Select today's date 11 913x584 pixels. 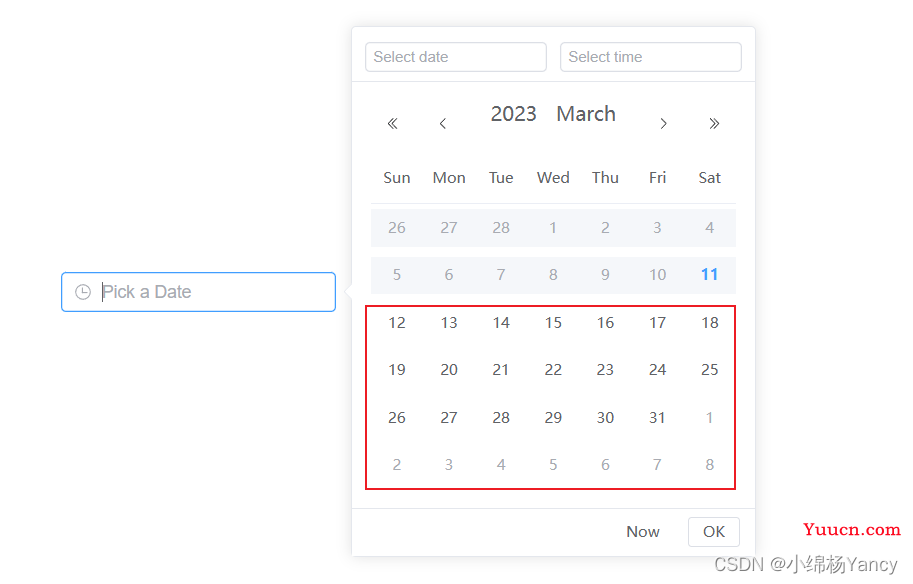tap(709, 274)
